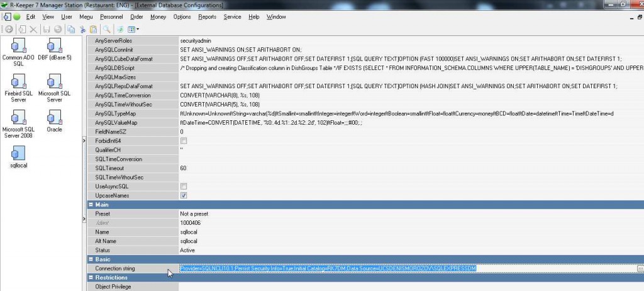Click the Name value sqllocal
The width and height of the screenshot is (644, 291).
(189, 232)
